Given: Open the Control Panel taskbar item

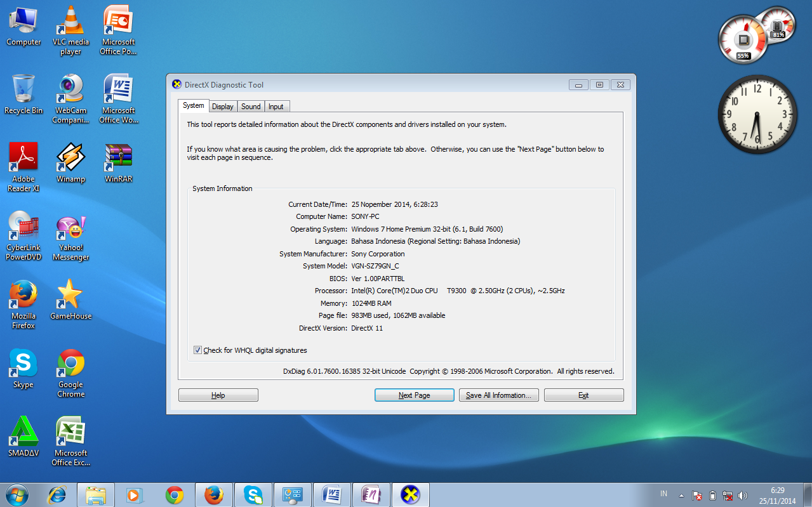Looking at the screenshot, I should pos(293,494).
